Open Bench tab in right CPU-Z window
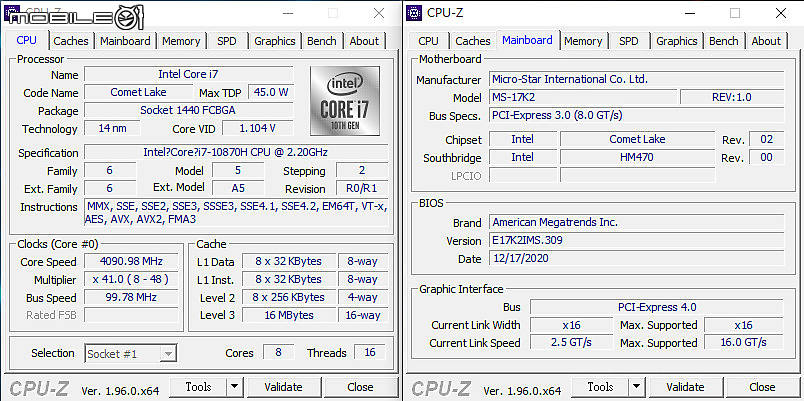Screen dimensions: 804x401 pos(724,41)
